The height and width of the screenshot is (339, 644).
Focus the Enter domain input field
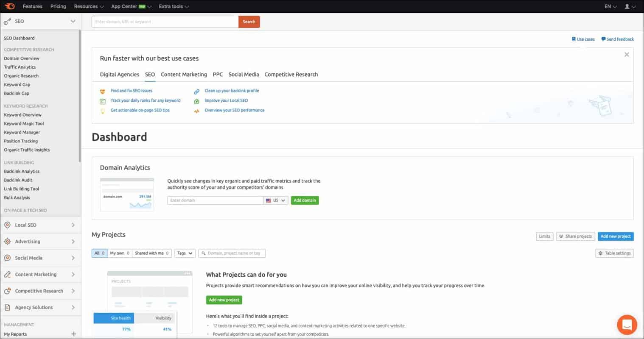pos(215,200)
